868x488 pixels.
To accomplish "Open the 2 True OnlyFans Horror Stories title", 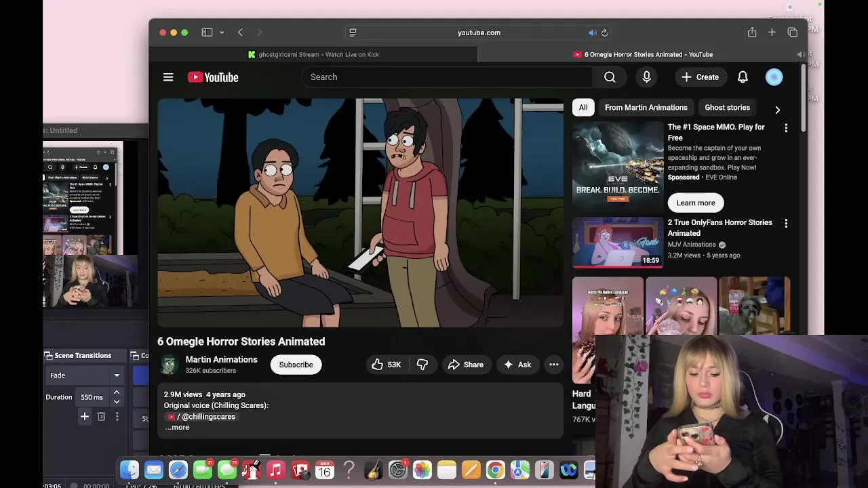I will tap(719, 228).
